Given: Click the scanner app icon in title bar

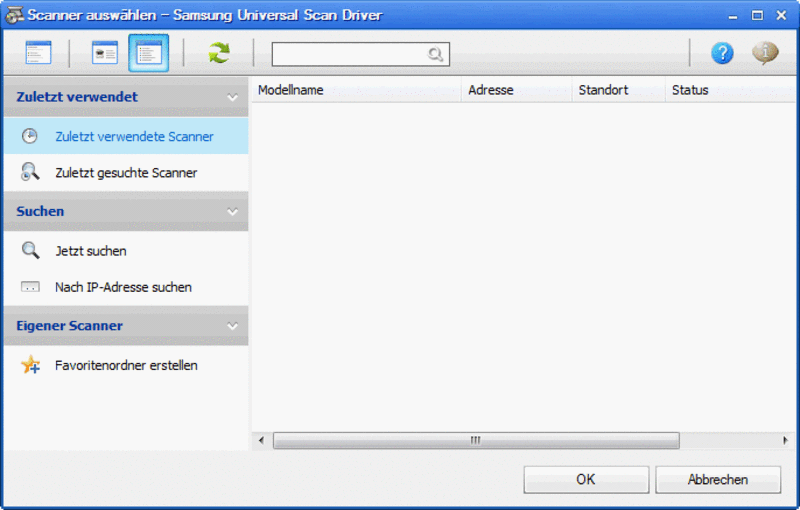Looking at the screenshot, I should [14, 14].
